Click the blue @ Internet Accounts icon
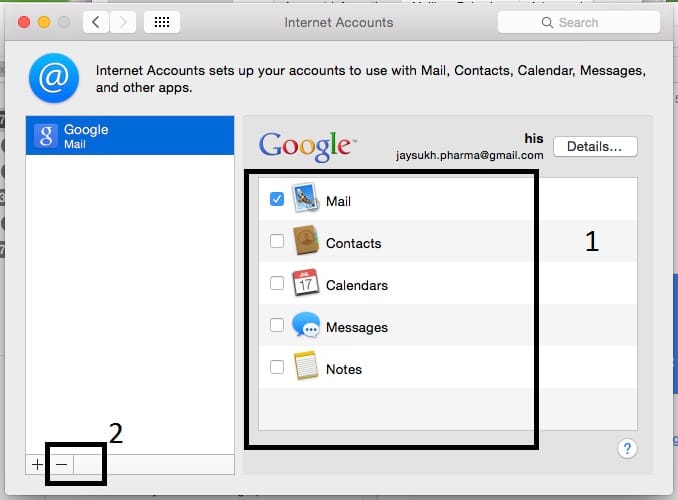 click(54, 78)
